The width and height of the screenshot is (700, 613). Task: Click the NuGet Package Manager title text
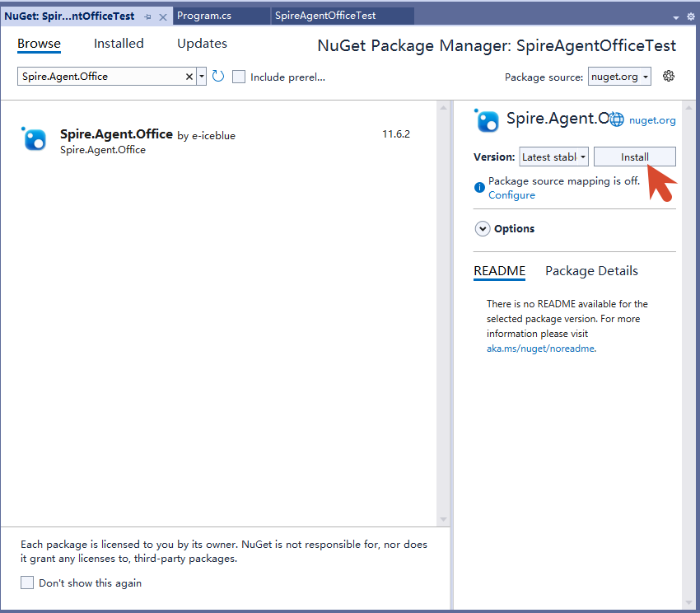tap(497, 45)
